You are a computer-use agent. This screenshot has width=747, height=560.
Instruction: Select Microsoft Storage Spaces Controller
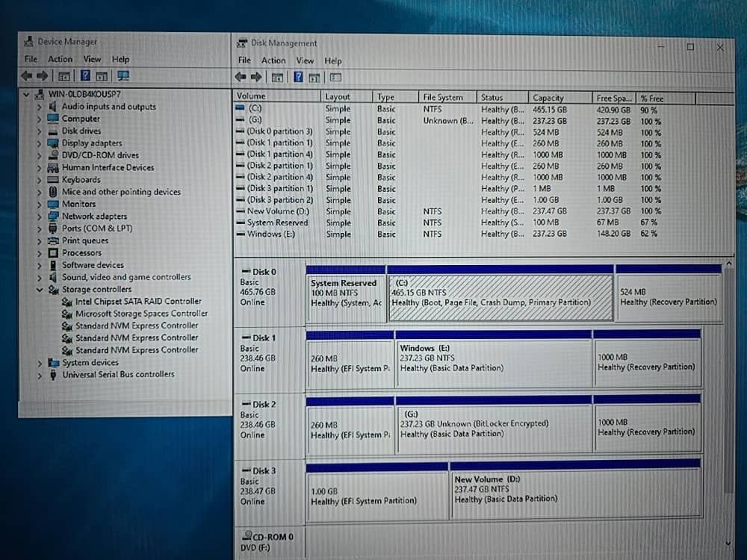coord(141,314)
